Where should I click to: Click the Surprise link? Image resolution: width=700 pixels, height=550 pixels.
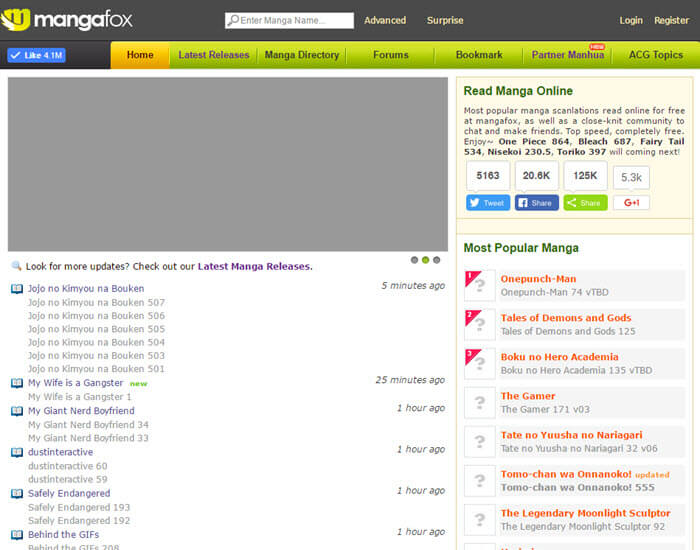pyautogui.click(x=445, y=21)
